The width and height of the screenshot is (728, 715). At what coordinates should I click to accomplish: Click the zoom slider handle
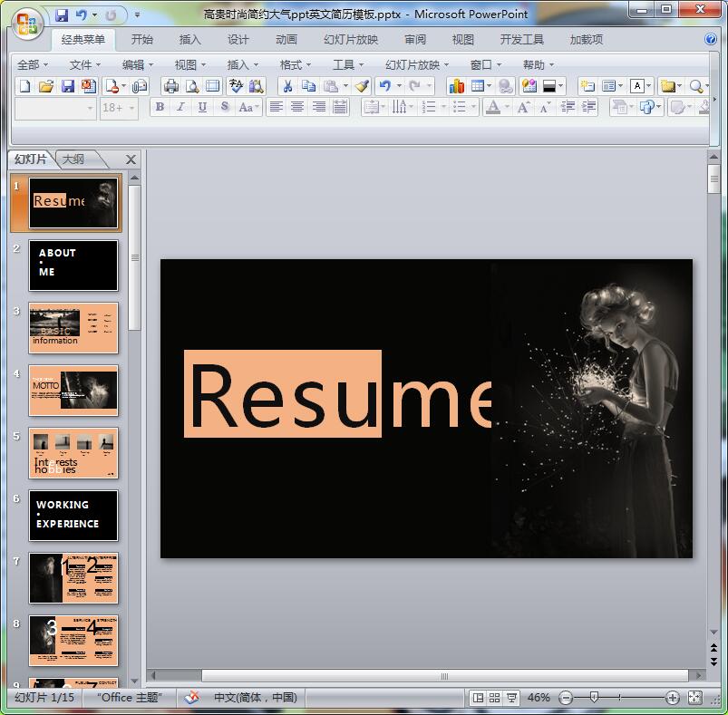(x=594, y=698)
